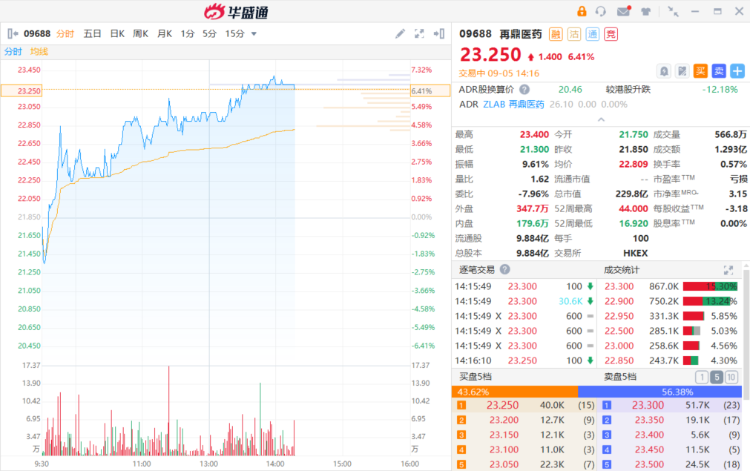Click ask level 3 price 23.400

pos(649,435)
